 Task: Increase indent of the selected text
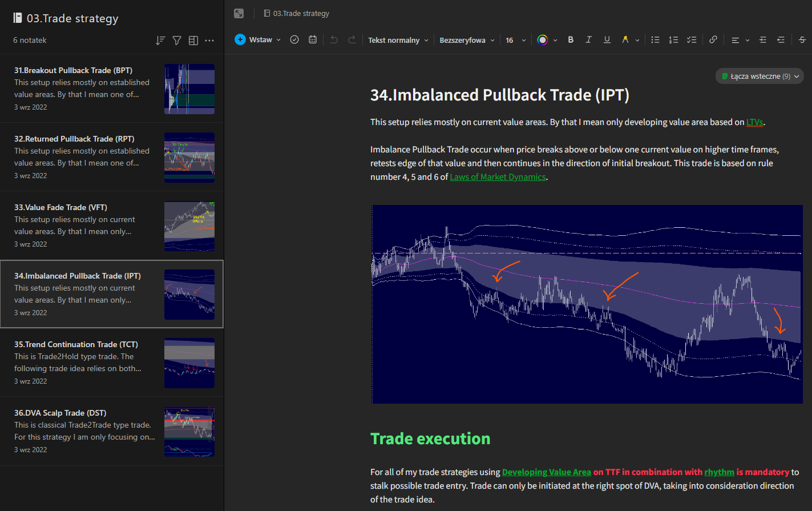(763, 40)
